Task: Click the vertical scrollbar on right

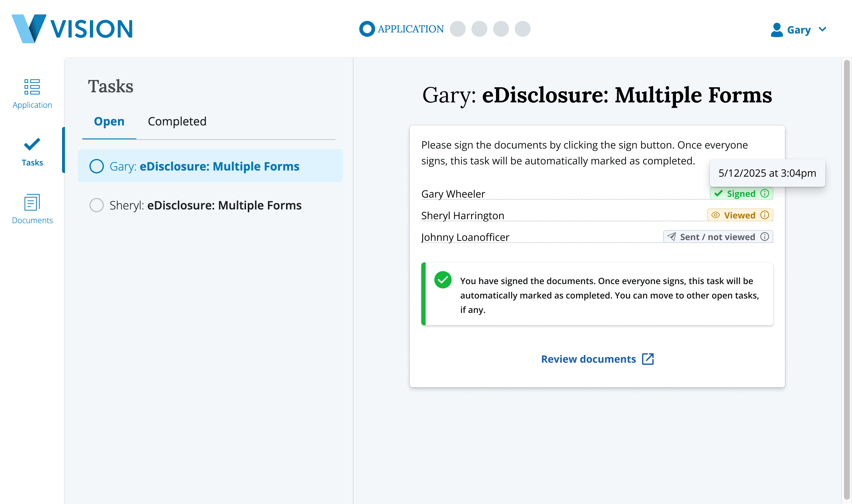Action: click(847, 278)
